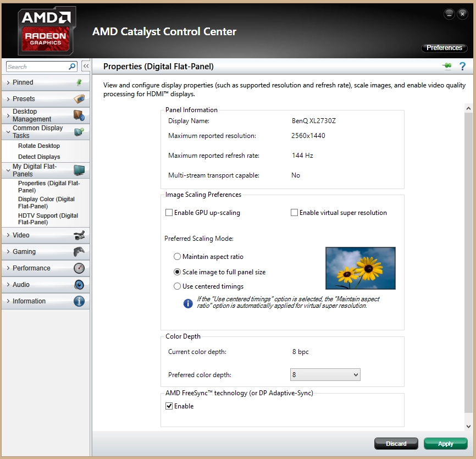This screenshot has width=476, height=459.
Task: Click the 8 bpc current color depth value
Action: tap(301, 352)
